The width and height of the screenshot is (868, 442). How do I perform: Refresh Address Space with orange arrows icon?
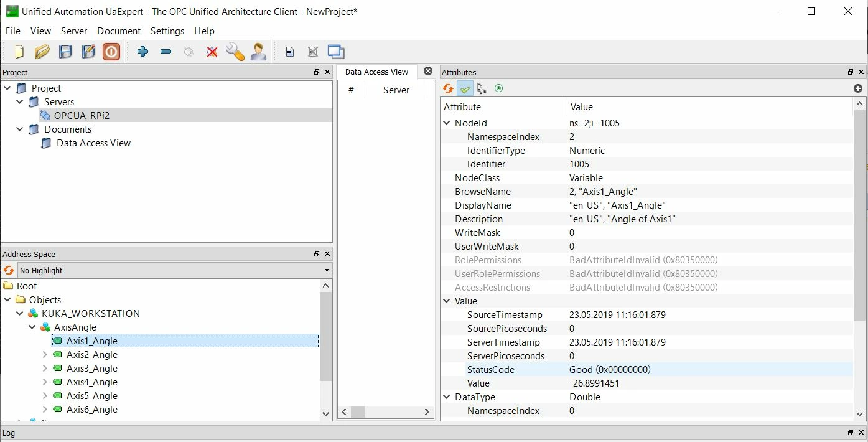[x=9, y=270]
